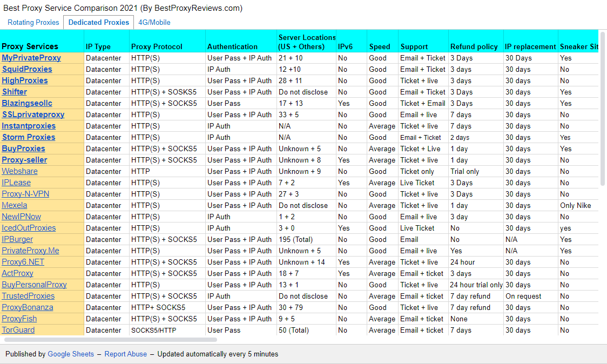Select the Dedicated Proxies tab

pos(99,22)
